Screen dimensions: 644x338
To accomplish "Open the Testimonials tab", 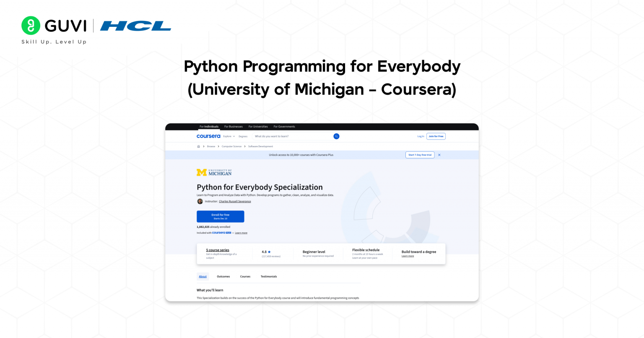I will [x=268, y=277].
